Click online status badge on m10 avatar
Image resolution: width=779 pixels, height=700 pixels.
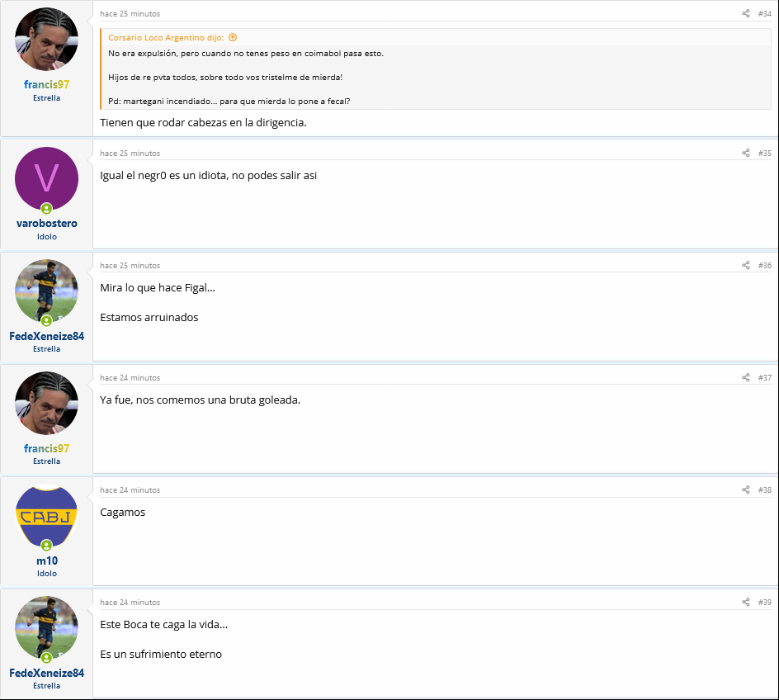[x=46, y=546]
